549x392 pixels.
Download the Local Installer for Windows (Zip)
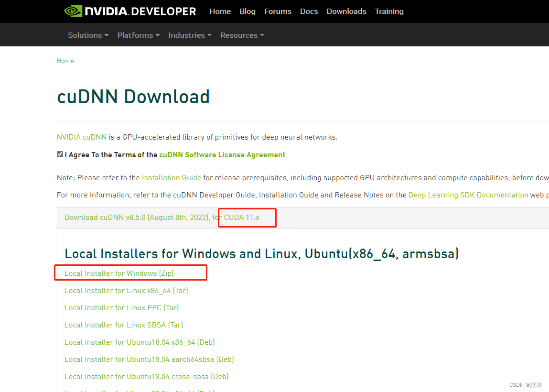coord(120,273)
